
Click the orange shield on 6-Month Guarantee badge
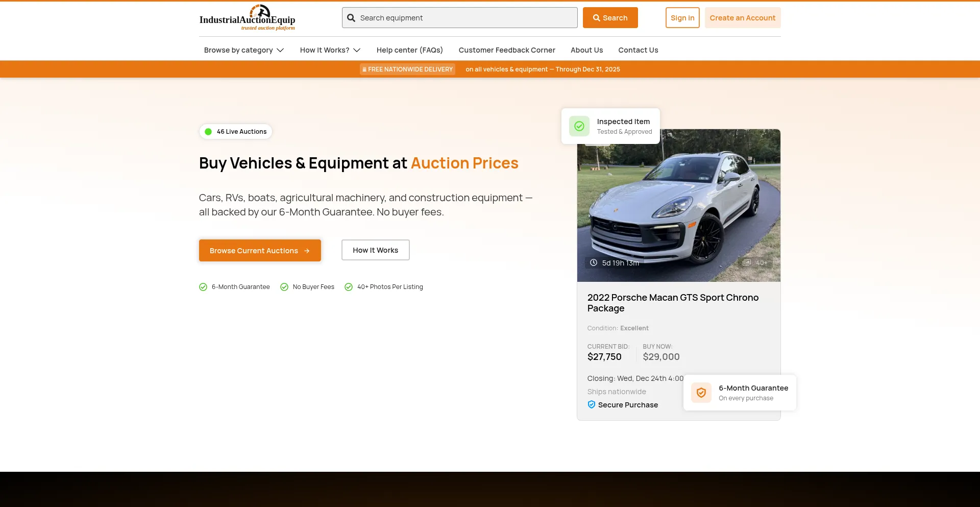point(701,392)
